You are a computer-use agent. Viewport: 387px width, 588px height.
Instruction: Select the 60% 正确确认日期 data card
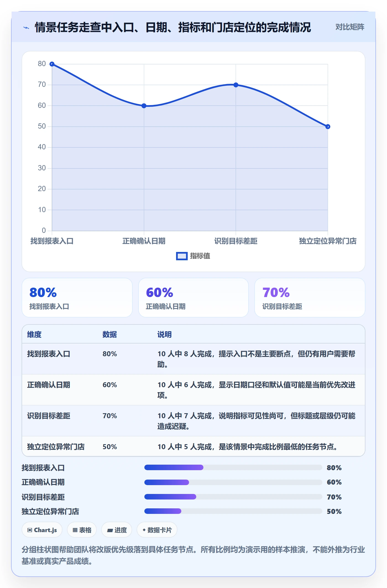point(193,298)
